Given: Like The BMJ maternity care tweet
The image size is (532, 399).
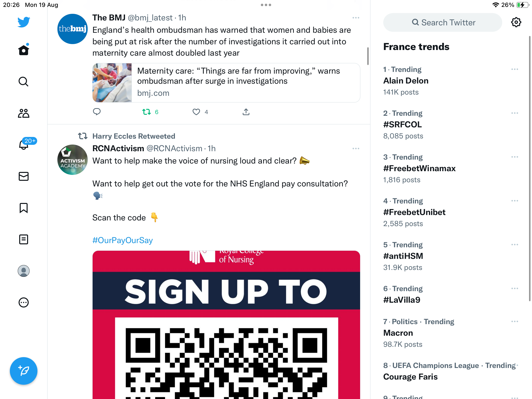Looking at the screenshot, I should pyautogui.click(x=200, y=112).
